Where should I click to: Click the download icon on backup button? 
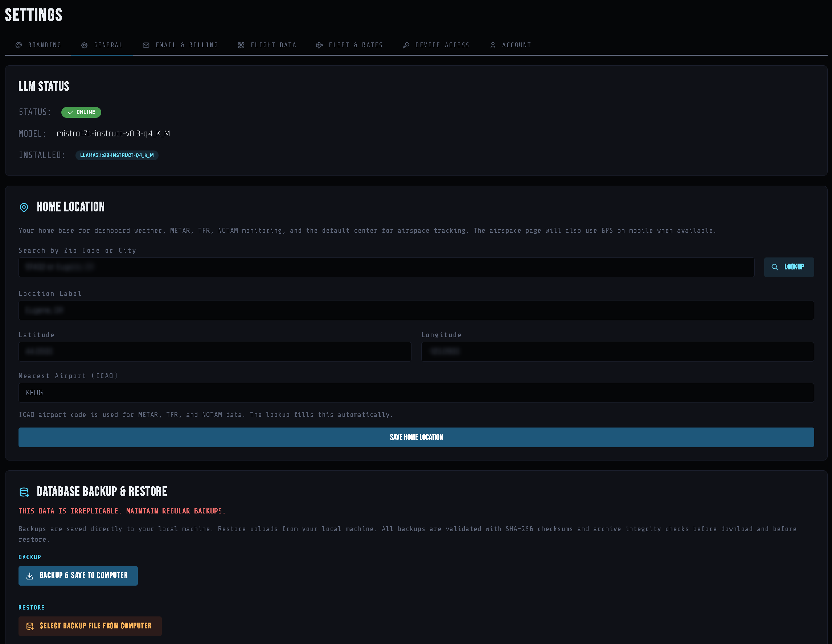click(x=30, y=576)
